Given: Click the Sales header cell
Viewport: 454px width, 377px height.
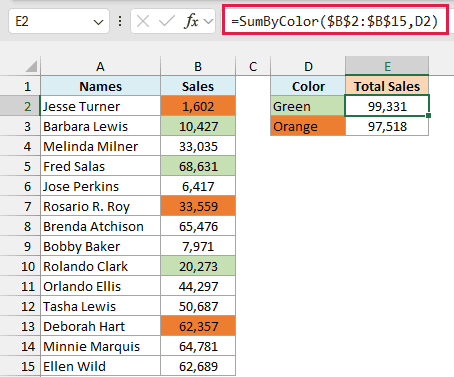Looking at the screenshot, I should pos(198,86).
